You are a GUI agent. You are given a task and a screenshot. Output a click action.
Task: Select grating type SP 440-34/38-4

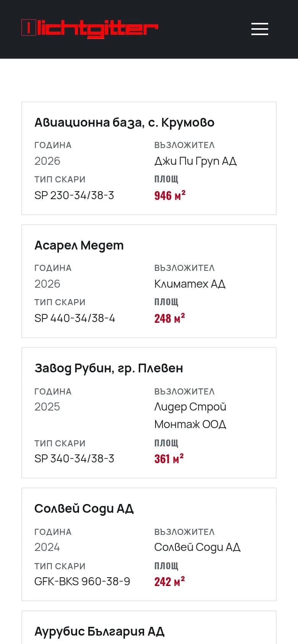click(74, 318)
